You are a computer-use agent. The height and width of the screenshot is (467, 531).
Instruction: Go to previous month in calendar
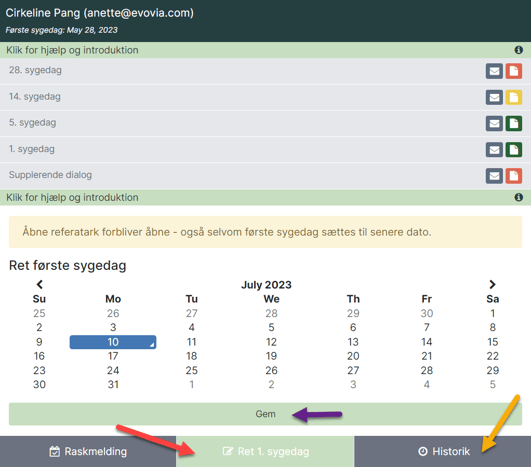point(40,284)
